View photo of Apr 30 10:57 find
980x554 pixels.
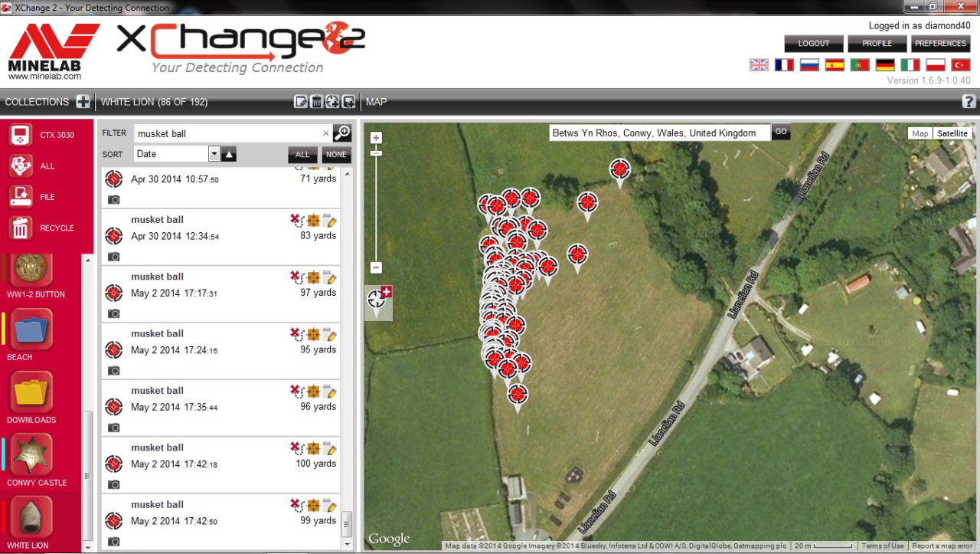click(114, 199)
